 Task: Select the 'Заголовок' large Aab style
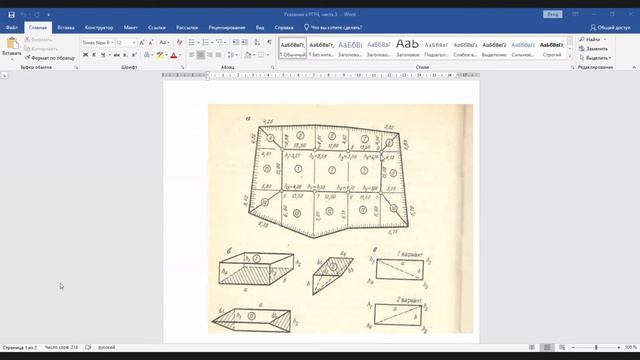(x=407, y=48)
